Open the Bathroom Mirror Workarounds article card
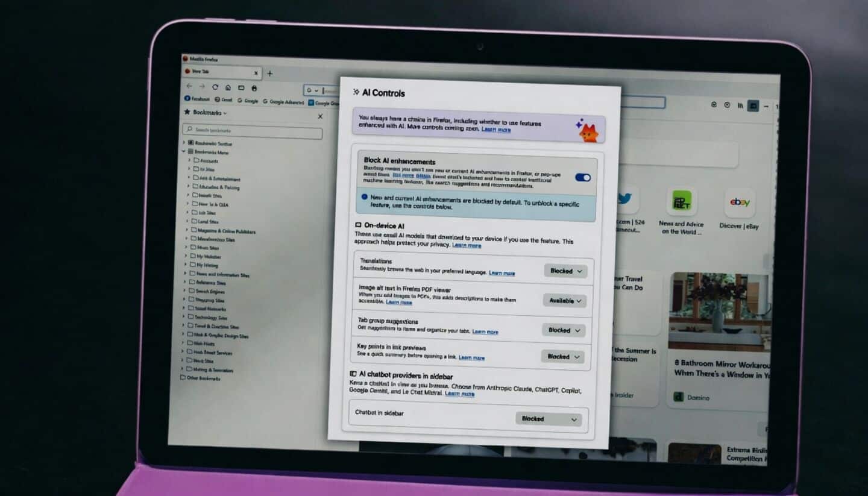This screenshot has height=496, width=868. 719,339
